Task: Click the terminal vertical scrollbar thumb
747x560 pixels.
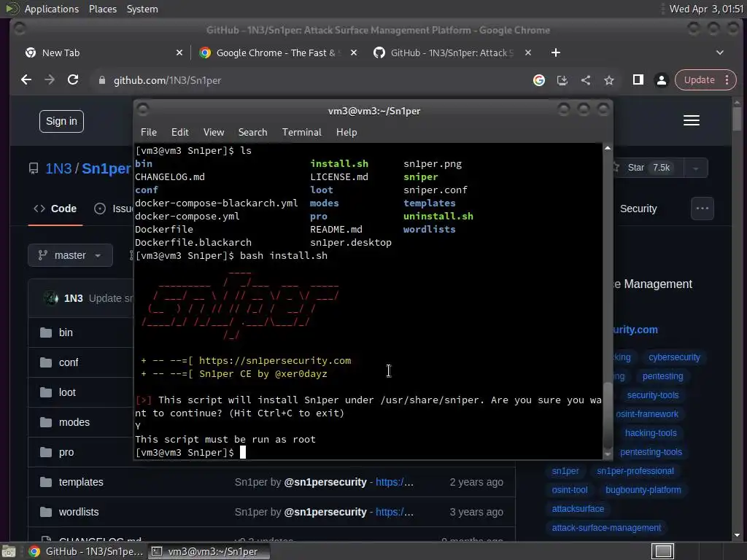Action: [x=608, y=414]
